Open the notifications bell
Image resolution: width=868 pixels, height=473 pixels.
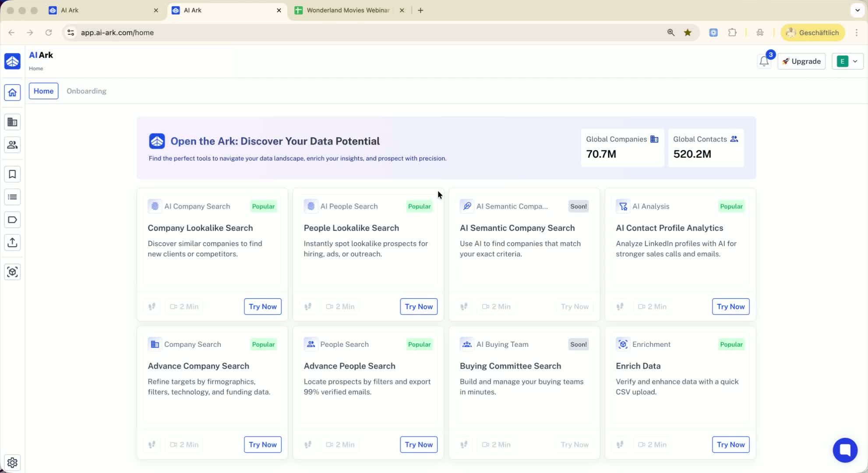(x=764, y=62)
